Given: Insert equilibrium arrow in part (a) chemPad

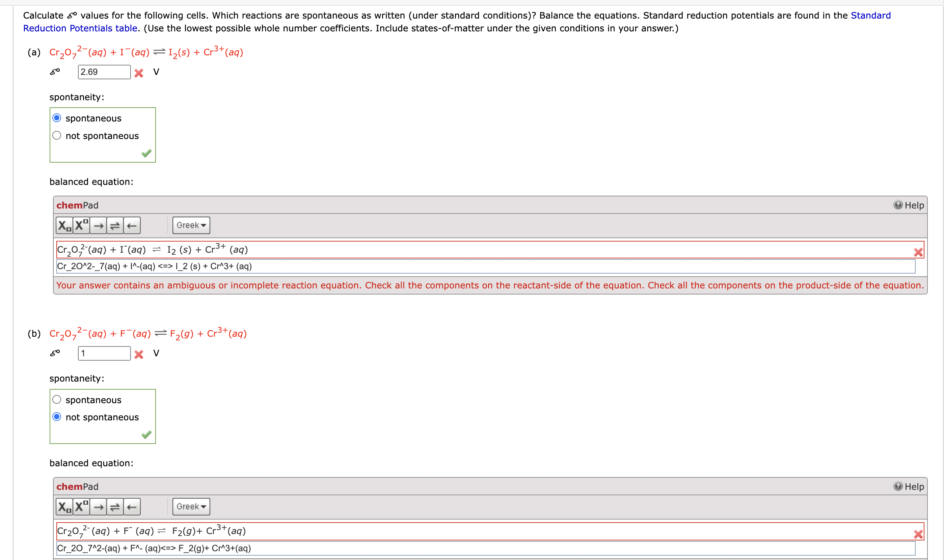Looking at the screenshot, I should point(115,226).
